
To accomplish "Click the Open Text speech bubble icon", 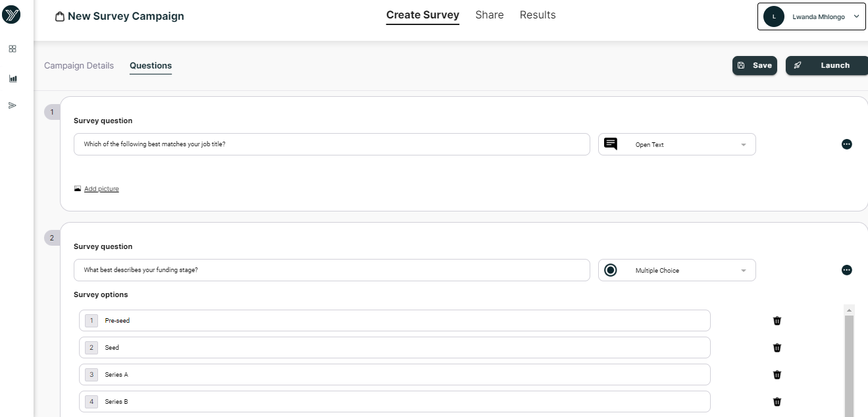I will point(611,144).
